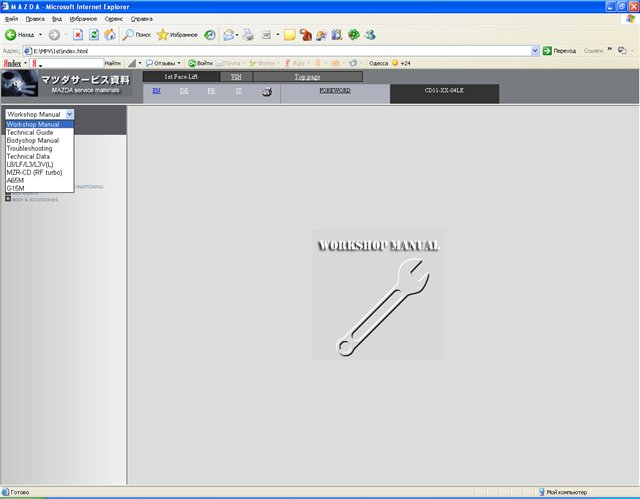Expand the BODY & ACCESSORIES tree item
This screenshot has height=499, width=640.
(x=8, y=199)
